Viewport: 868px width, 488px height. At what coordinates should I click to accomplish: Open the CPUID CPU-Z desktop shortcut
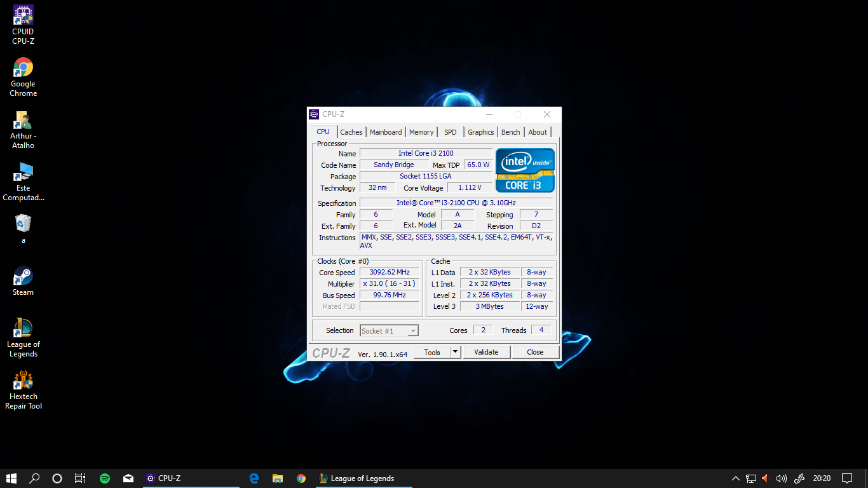(24, 25)
